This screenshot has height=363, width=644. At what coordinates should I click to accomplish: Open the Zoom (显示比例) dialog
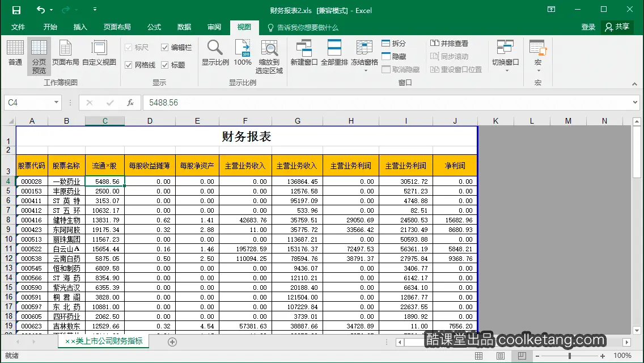215,53
